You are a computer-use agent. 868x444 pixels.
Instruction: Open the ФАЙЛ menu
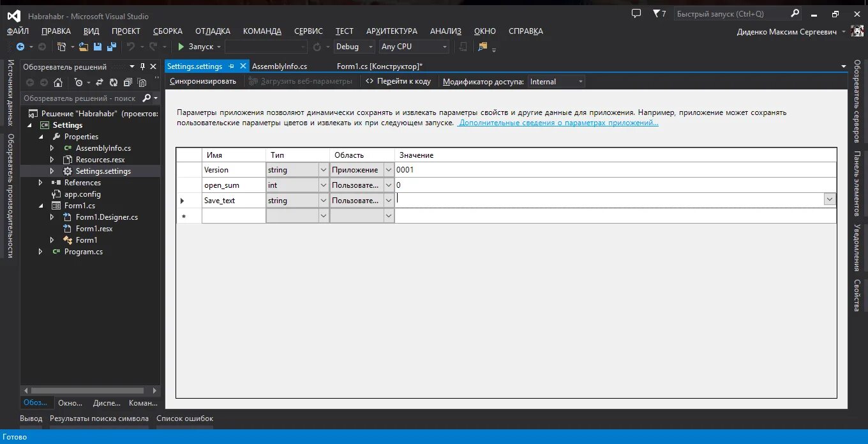click(18, 31)
